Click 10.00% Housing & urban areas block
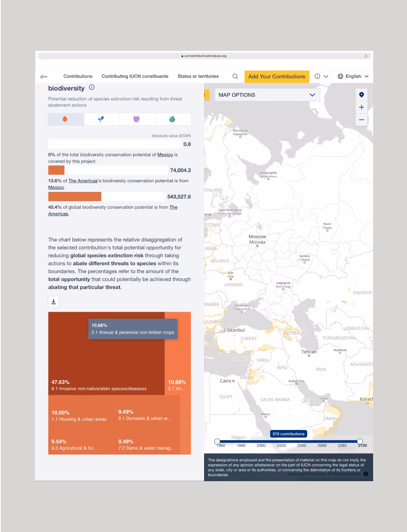Screen dimensions: 407x532 81,410
